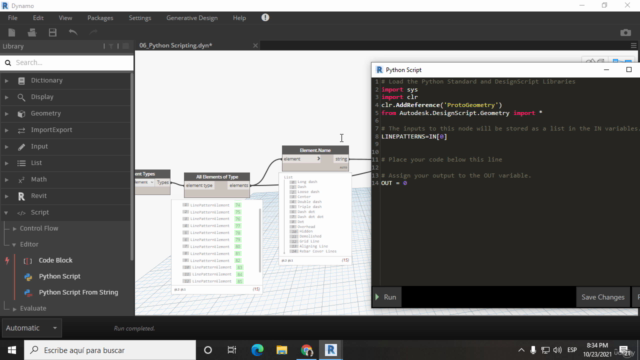Click the library Search field

coord(67,62)
